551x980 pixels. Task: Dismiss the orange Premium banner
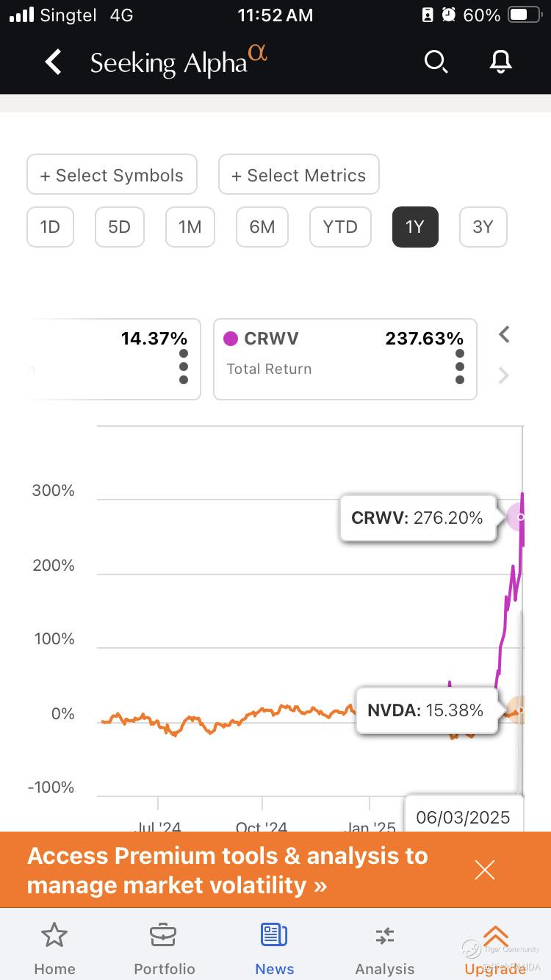(485, 870)
